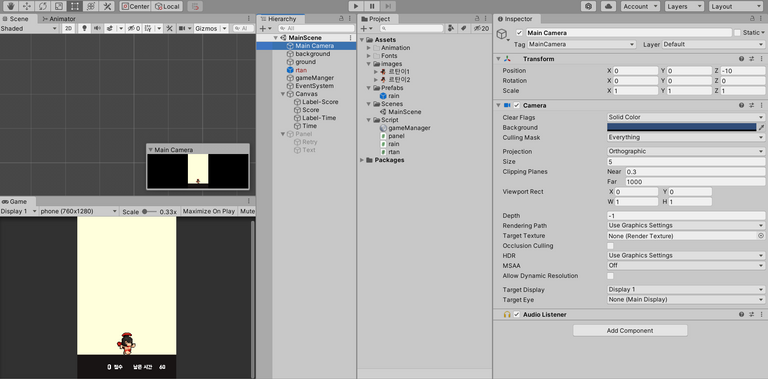Switch to the Animator tab
The width and height of the screenshot is (768, 379).
point(59,19)
